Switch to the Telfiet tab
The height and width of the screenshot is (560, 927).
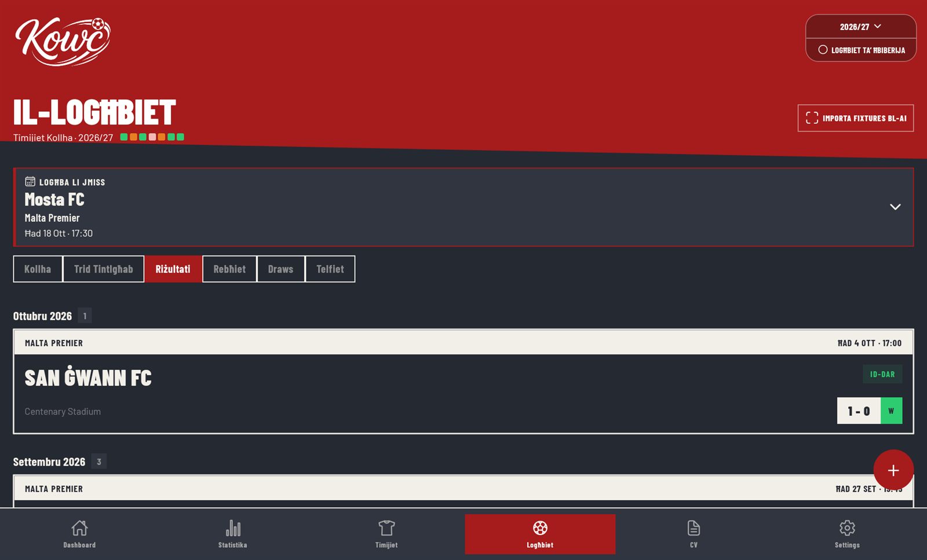click(x=330, y=269)
